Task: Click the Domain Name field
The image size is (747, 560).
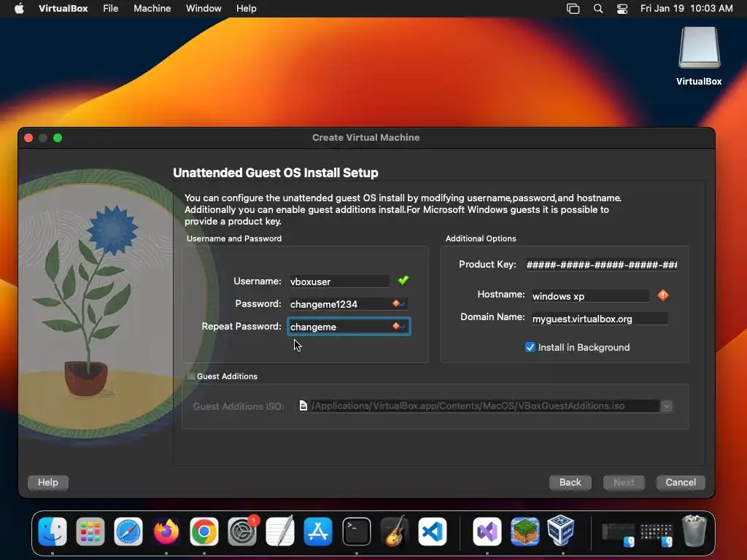Action: (600, 319)
